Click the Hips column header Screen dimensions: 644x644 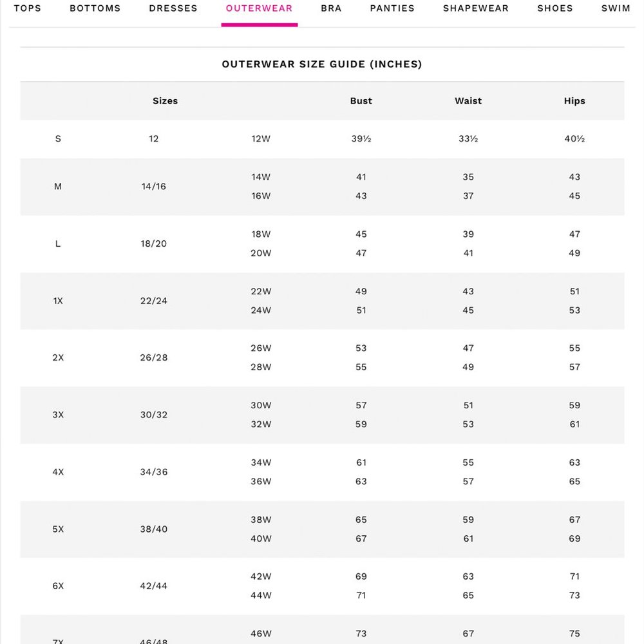pyautogui.click(x=574, y=100)
